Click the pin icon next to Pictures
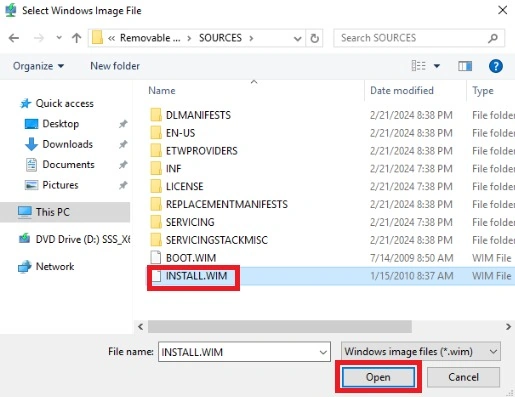The height and width of the screenshot is (397, 515). coord(123,185)
